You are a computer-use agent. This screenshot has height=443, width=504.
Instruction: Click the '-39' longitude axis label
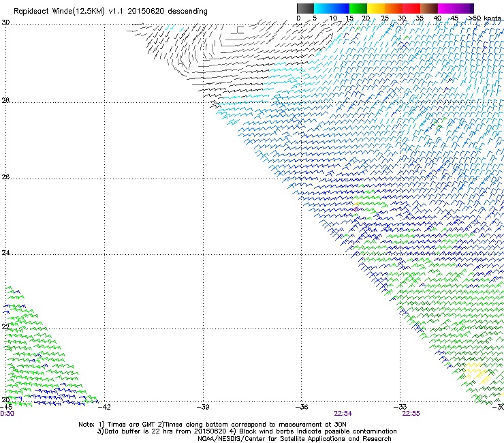pos(203,408)
